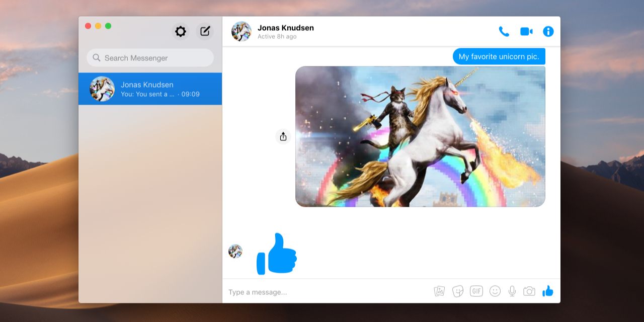Take a photo with the camera icon

tap(529, 291)
